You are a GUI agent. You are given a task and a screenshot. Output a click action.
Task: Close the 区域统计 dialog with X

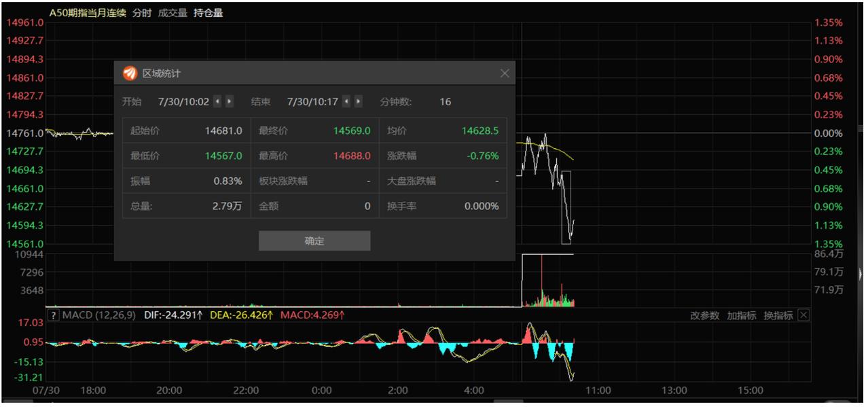505,73
